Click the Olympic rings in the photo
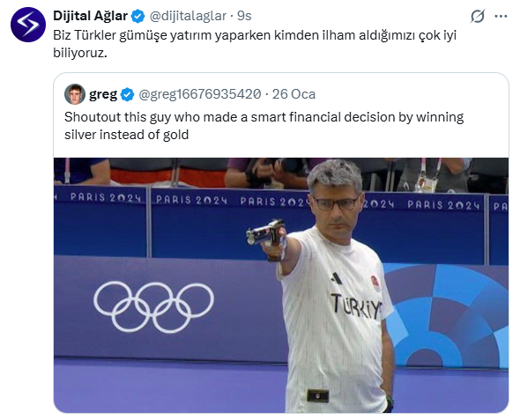The width and height of the screenshot is (520, 420). click(153, 306)
